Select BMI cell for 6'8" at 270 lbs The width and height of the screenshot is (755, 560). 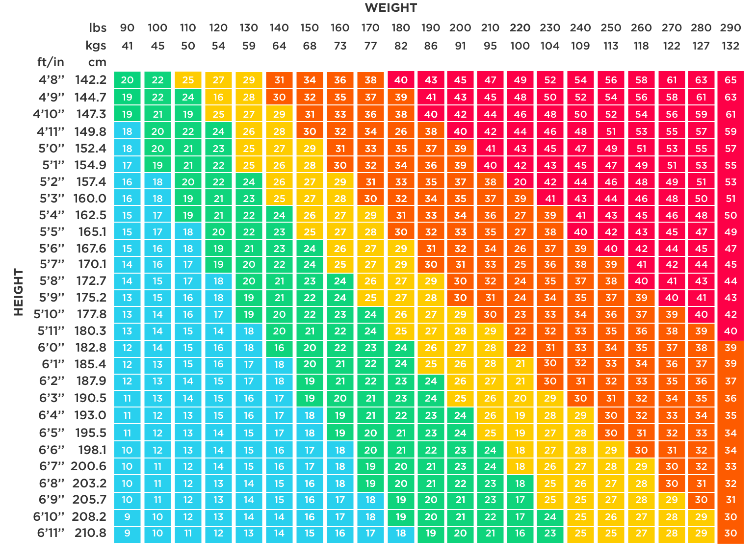672,484
